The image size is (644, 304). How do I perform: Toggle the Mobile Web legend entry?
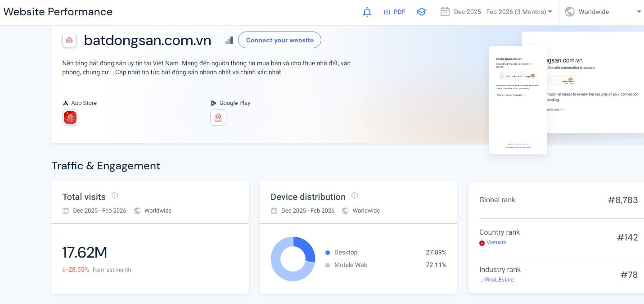(351, 265)
